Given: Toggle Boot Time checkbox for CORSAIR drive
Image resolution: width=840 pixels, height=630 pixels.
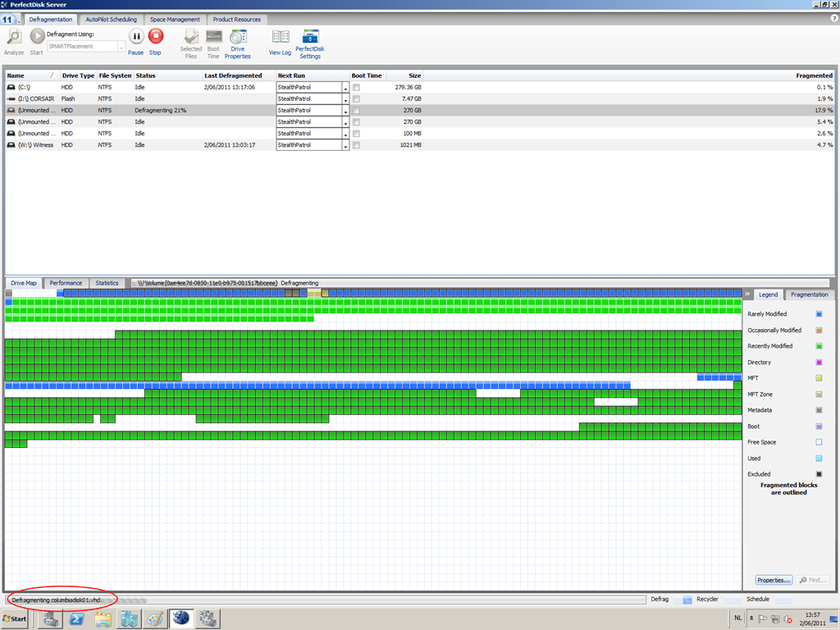Looking at the screenshot, I should pyautogui.click(x=356, y=99).
